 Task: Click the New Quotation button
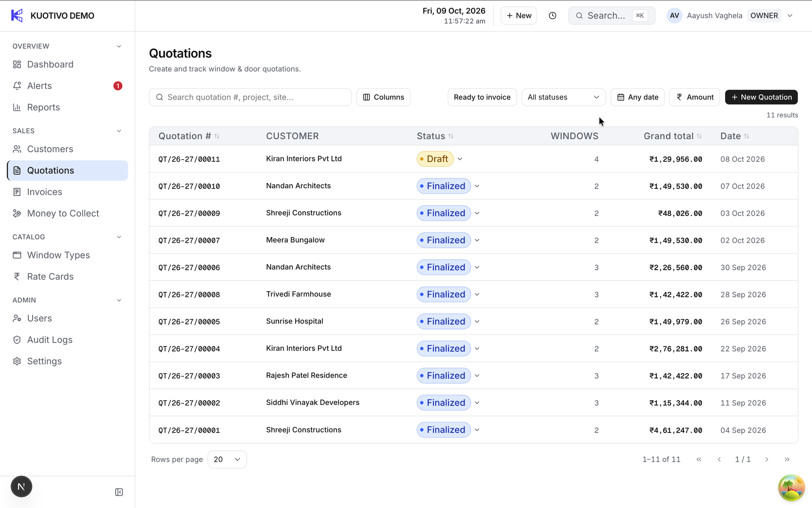(761, 97)
